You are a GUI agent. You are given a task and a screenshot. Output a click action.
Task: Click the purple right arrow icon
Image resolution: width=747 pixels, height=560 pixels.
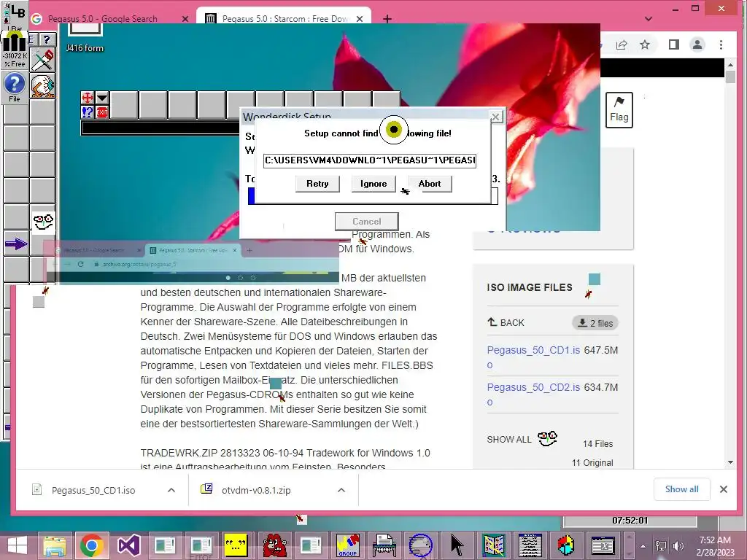click(16, 244)
